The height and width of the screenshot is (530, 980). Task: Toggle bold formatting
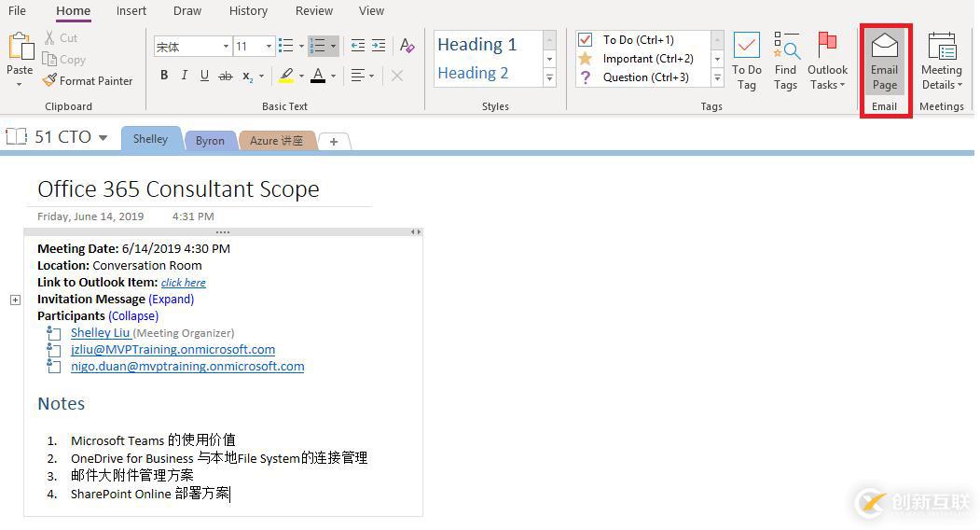point(164,76)
